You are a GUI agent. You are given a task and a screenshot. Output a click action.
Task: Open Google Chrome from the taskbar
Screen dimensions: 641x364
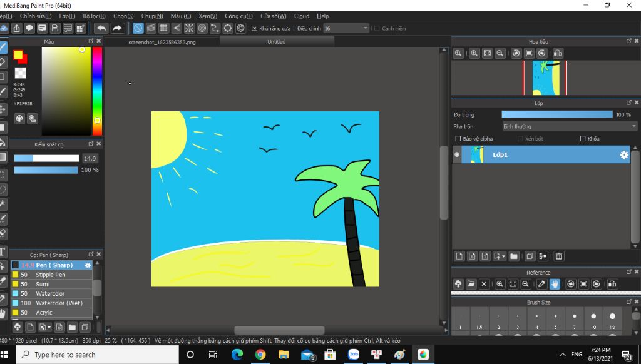tap(260, 354)
